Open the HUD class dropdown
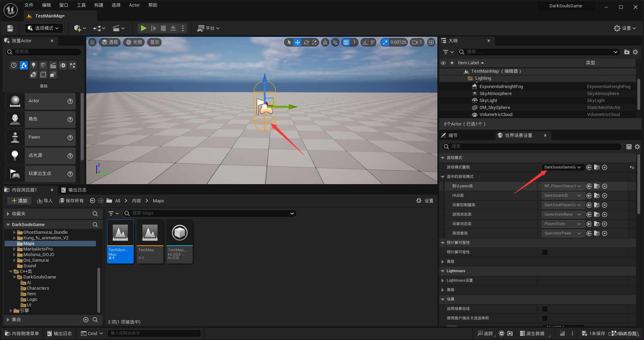The height and width of the screenshot is (340, 644). click(x=563, y=196)
